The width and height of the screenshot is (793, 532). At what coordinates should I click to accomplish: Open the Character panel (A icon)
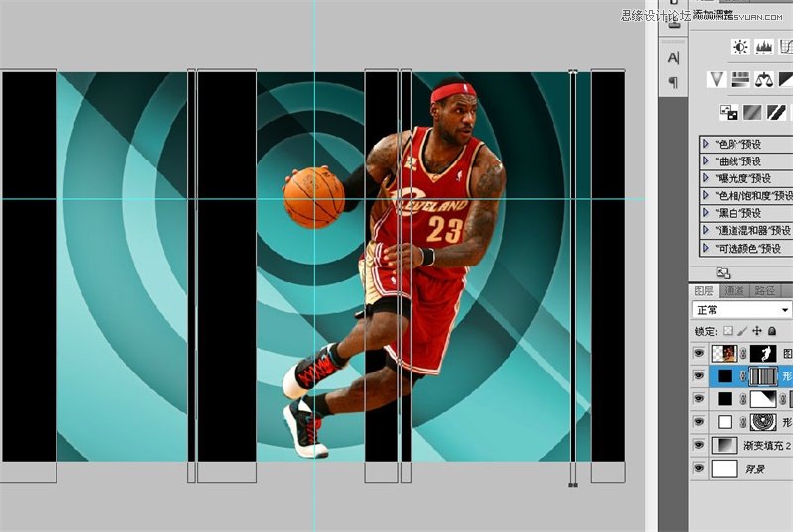click(673, 58)
